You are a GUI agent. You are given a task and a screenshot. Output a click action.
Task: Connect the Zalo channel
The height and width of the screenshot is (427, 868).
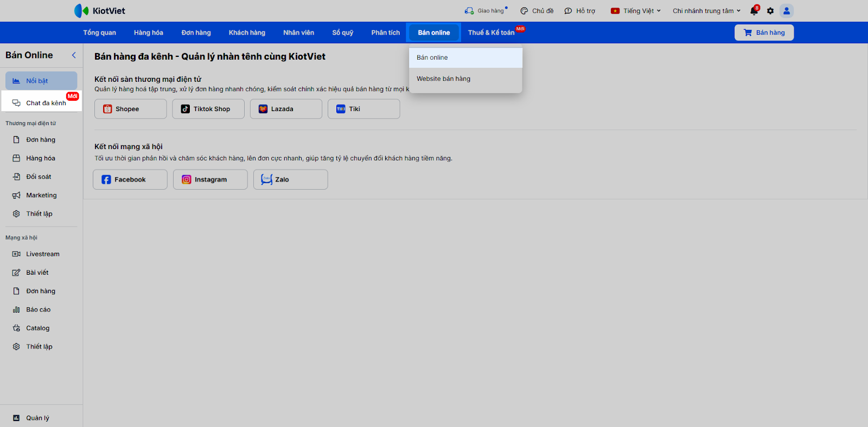click(291, 179)
